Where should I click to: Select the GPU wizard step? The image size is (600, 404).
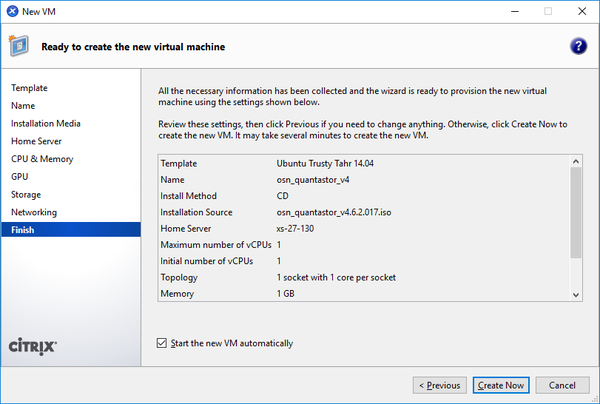[x=20, y=176]
